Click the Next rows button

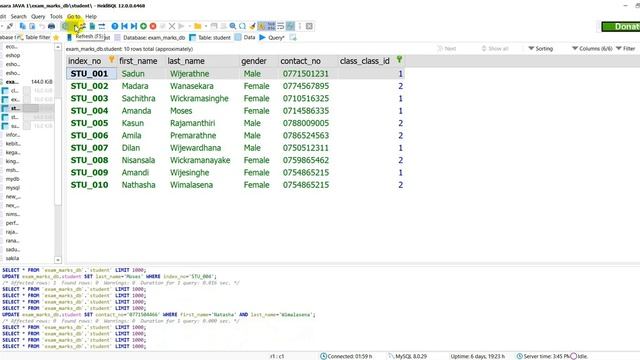[x=447, y=49]
